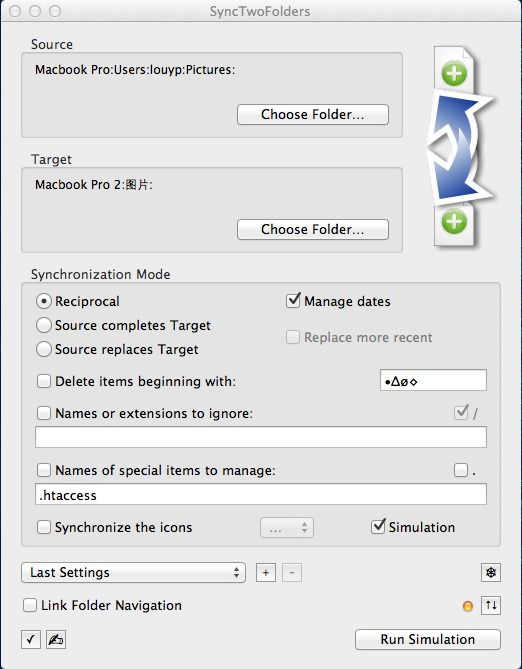The height and width of the screenshot is (669, 522).
Task: Click the green plus icon beside Target
Action: click(x=454, y=221)
